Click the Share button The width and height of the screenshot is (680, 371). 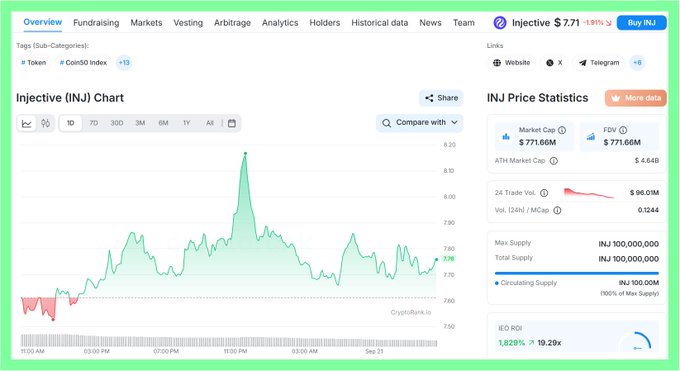tap(441, 98)
